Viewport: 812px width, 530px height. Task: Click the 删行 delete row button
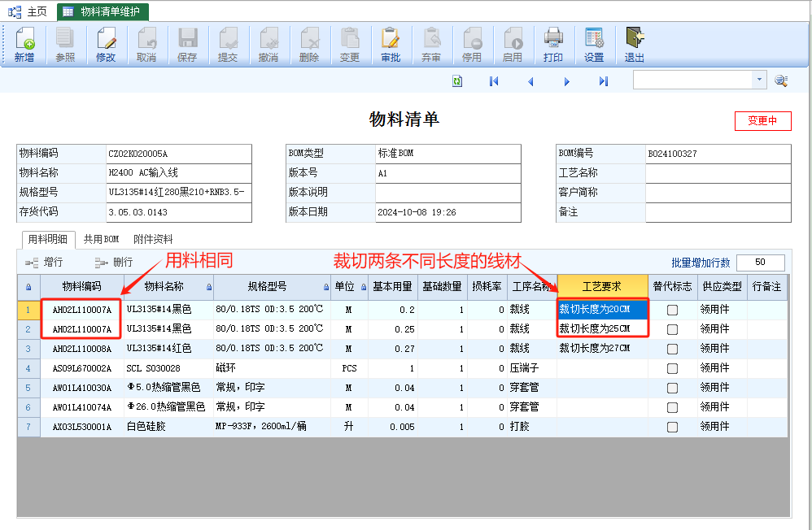(x=114, y=263)
